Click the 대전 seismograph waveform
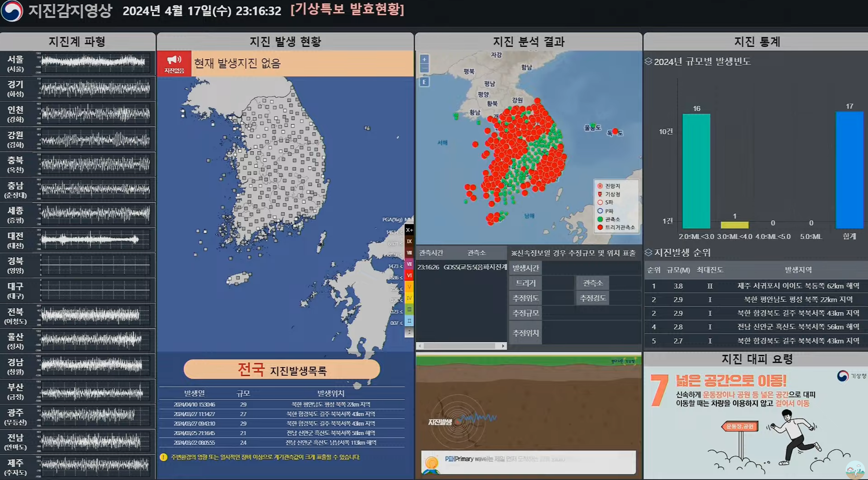This screenshot has height=480, width=868. coord(95,240)
